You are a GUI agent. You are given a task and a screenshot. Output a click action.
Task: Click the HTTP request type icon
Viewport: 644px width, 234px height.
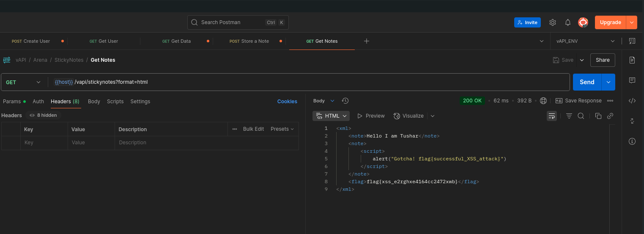[7, 60]
